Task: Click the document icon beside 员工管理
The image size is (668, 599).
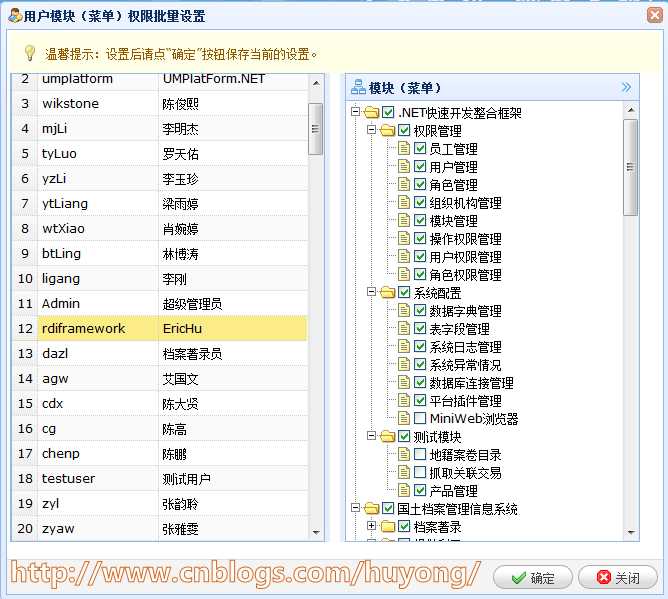Action: (x=404, y=148)
